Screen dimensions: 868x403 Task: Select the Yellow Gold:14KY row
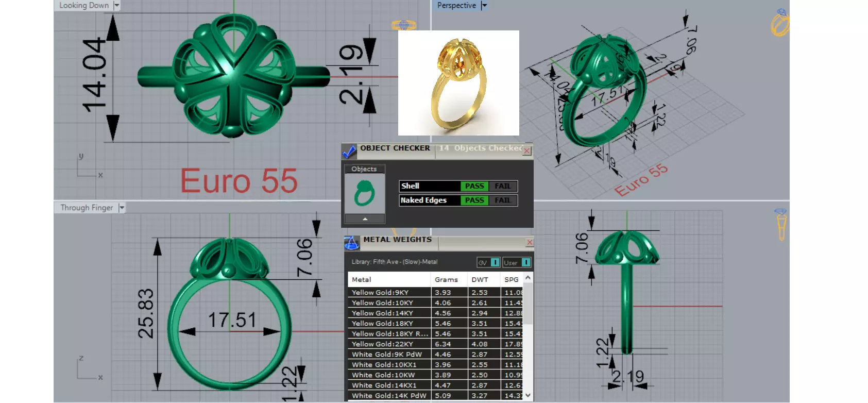[436, 313]
